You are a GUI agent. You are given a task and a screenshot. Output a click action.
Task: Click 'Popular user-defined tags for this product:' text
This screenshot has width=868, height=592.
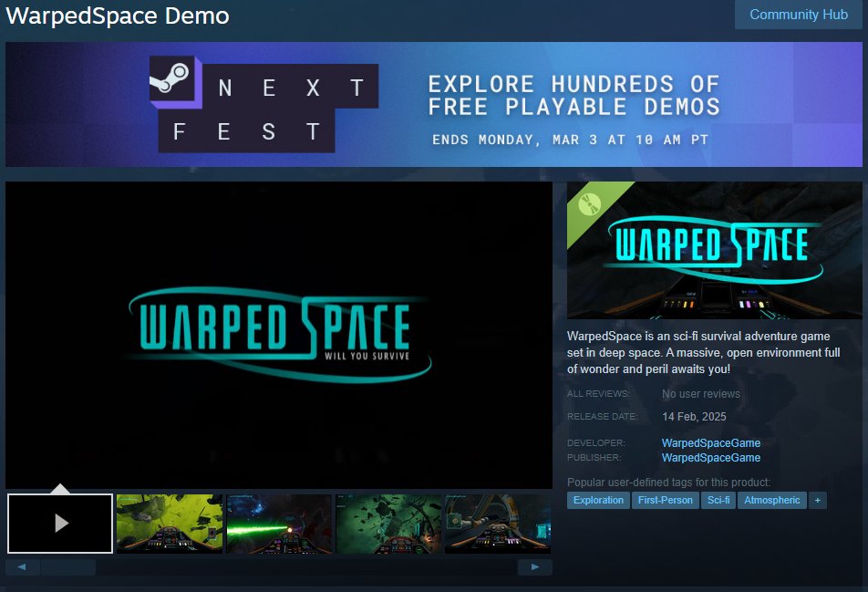(x=668, y=482)
